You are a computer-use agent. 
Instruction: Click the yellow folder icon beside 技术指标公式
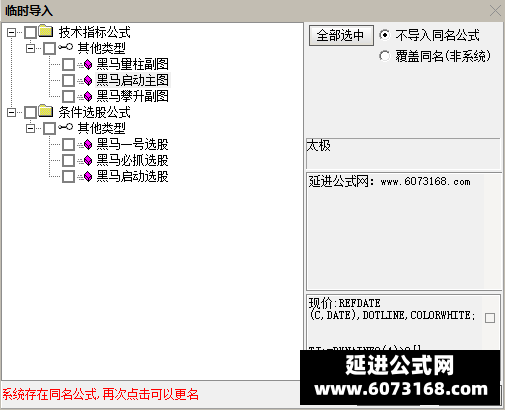point(46,31)
